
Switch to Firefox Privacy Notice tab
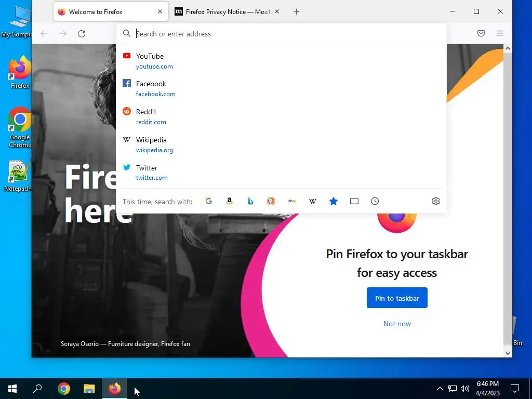(227, 12)
